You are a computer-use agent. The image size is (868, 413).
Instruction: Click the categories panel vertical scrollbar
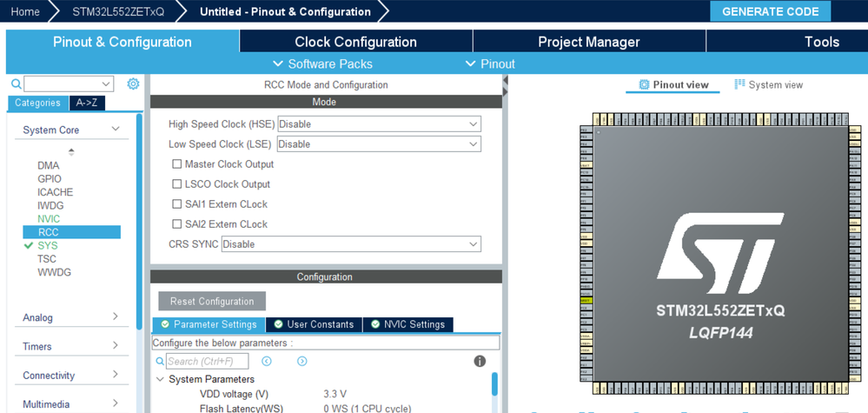(x=139, y=222)
